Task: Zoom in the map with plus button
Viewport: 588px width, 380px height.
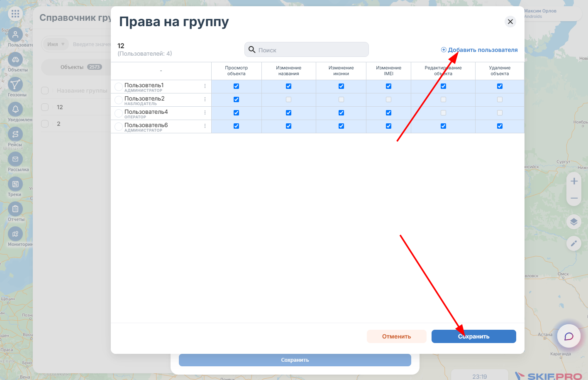Action: click(x=574, y=181)
